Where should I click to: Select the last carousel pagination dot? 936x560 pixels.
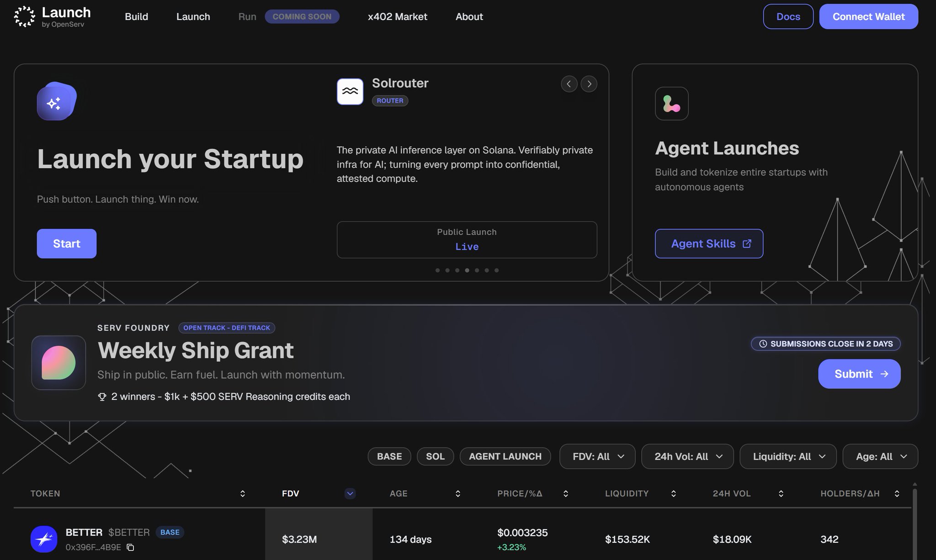(496, 270)
